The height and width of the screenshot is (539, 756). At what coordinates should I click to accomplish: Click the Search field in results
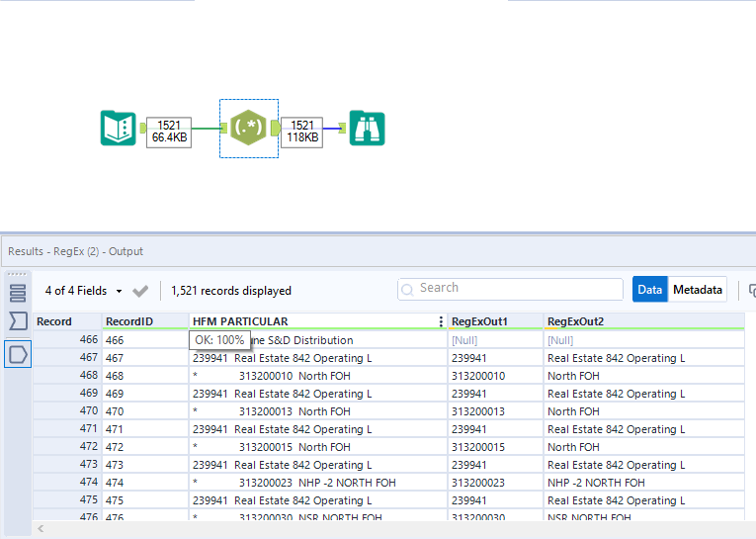point(510,289)
